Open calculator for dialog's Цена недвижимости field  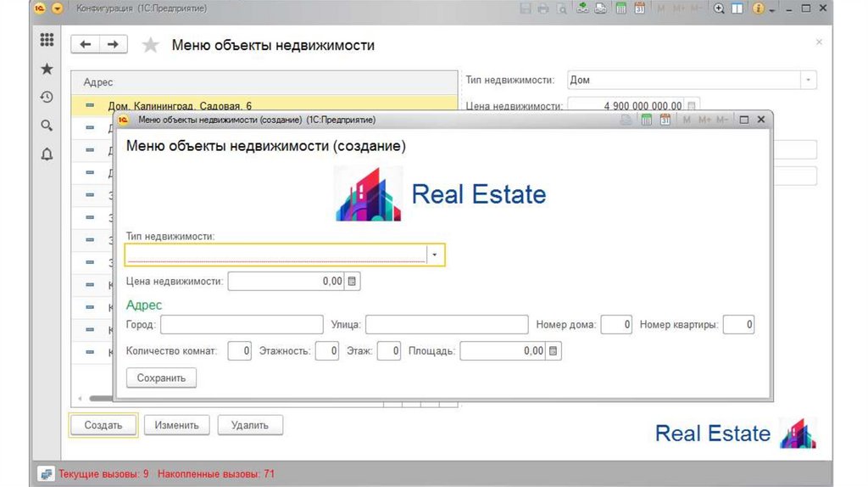[353, 281]
